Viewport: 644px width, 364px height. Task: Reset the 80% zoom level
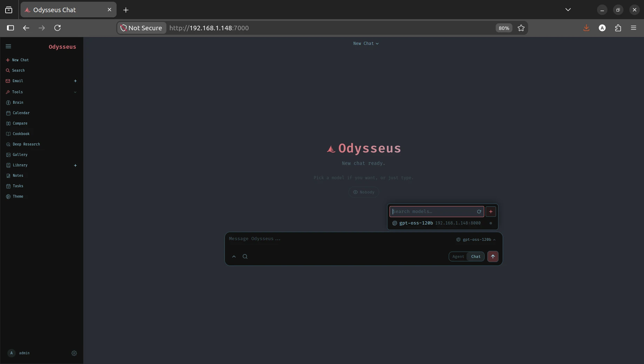(x=504, y=28)
